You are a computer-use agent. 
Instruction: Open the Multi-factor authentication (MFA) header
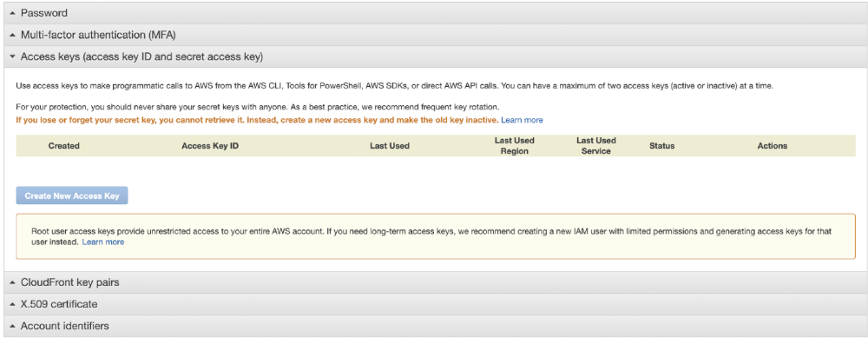434,35
